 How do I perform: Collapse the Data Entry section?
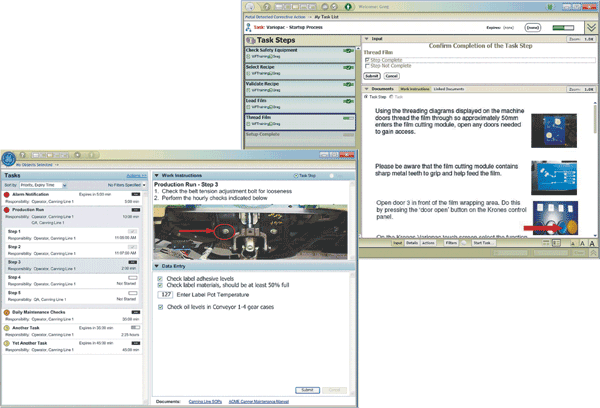(157, 266)
